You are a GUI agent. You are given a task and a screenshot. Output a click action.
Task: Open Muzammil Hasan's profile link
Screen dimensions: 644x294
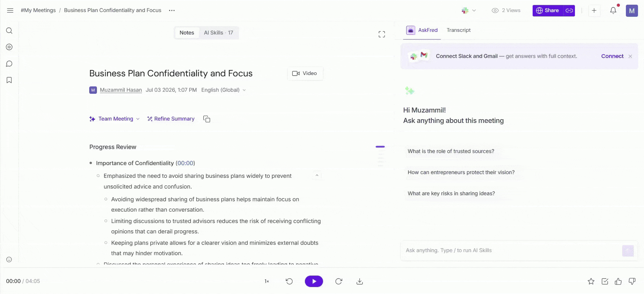(121, 90)
